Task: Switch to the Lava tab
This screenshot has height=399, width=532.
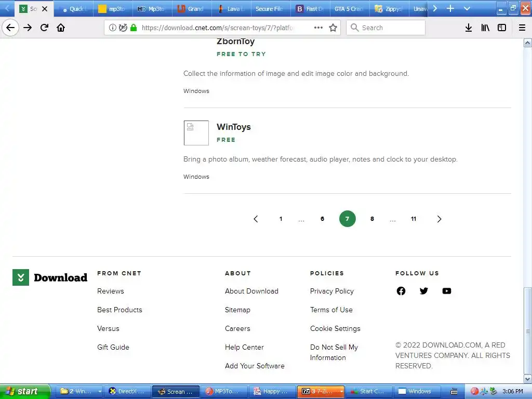Action: [x=231, y=9]
